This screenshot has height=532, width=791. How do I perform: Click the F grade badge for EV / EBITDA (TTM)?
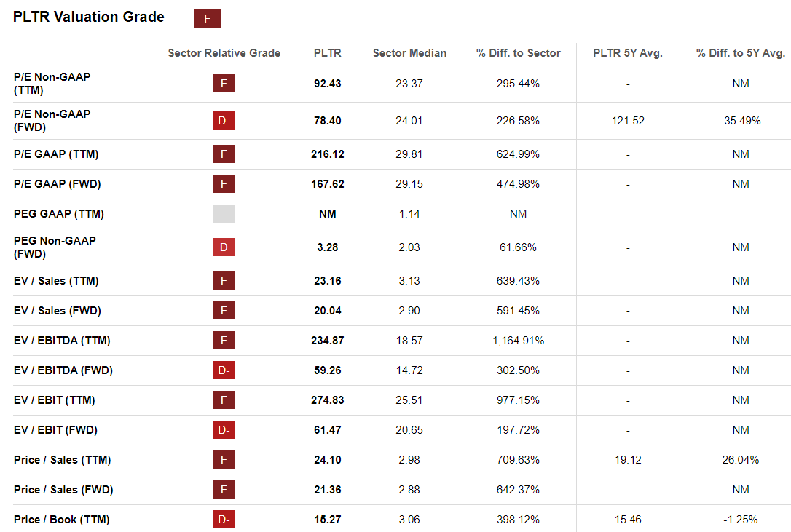pos(224,341)
